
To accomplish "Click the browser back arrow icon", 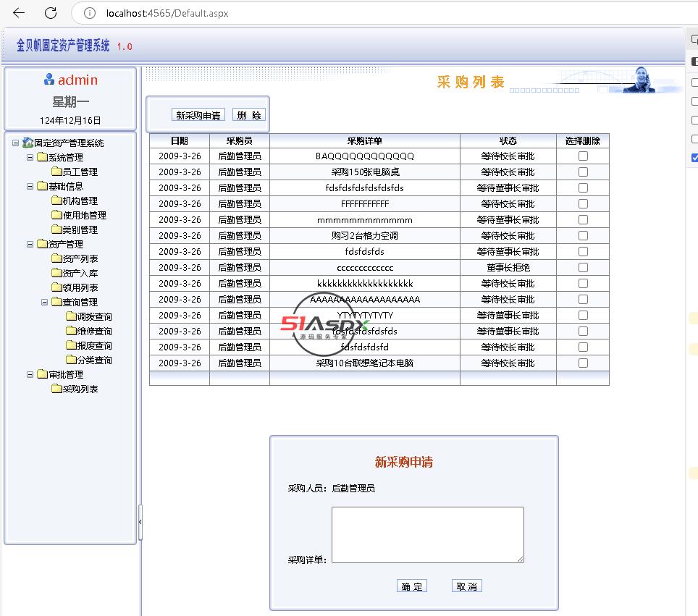I will tap(19, 13).
